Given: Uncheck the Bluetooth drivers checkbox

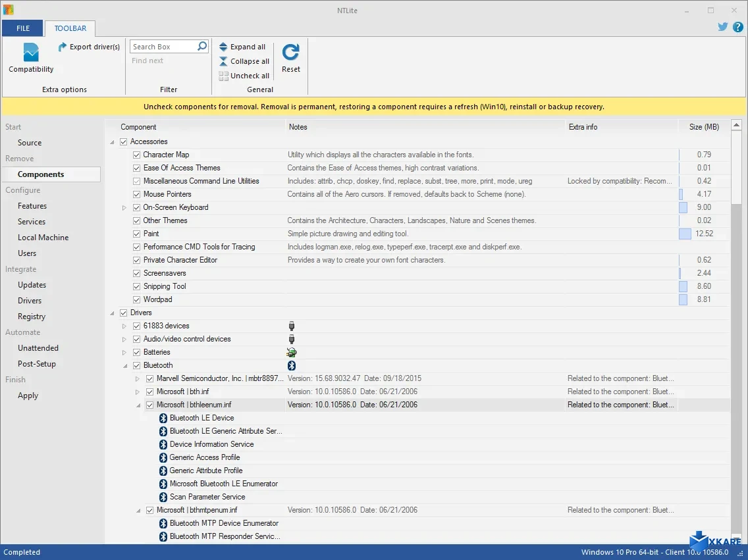Looking at the screenshot, I should click(x=136, y=366).
